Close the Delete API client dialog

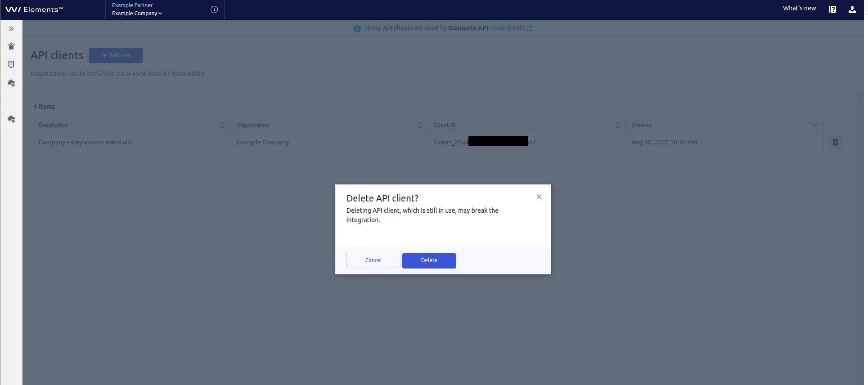pos(539,197)
